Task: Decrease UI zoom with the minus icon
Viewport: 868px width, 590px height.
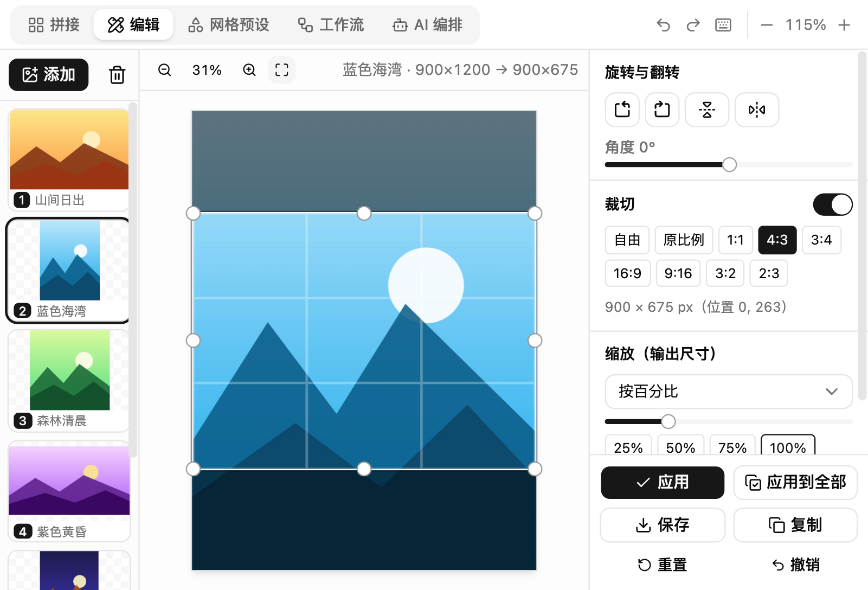Action: pyautogui.click(x=767, y=25)
